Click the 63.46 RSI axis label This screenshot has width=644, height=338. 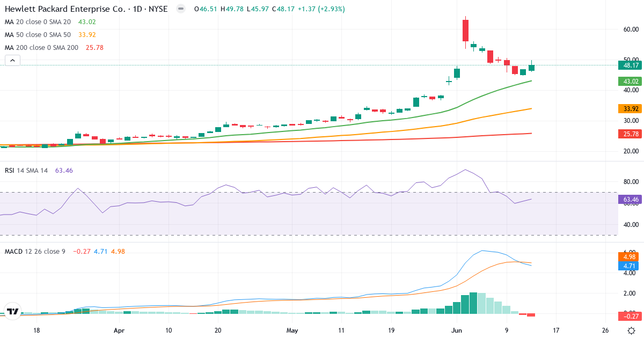(x=629, y=200)
